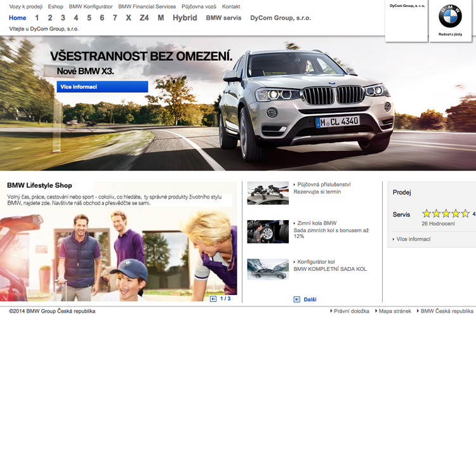The width and height of the screenshot is (476, 465).
Task: Click the X3 hero banner image
Action: pos(238,103)
